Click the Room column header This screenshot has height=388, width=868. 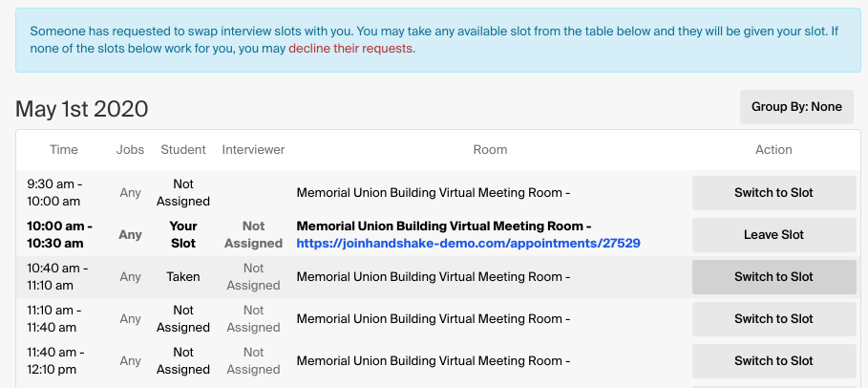(490, 150)
